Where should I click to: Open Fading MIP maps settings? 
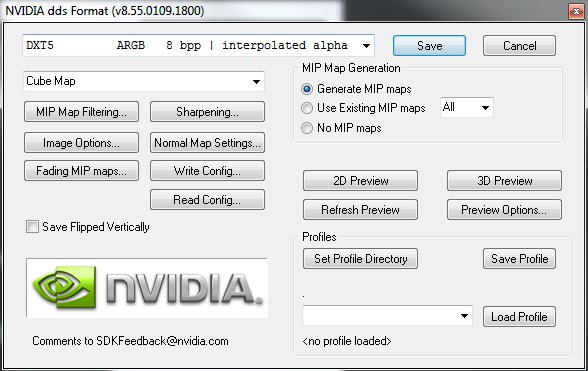coord(81,171)
